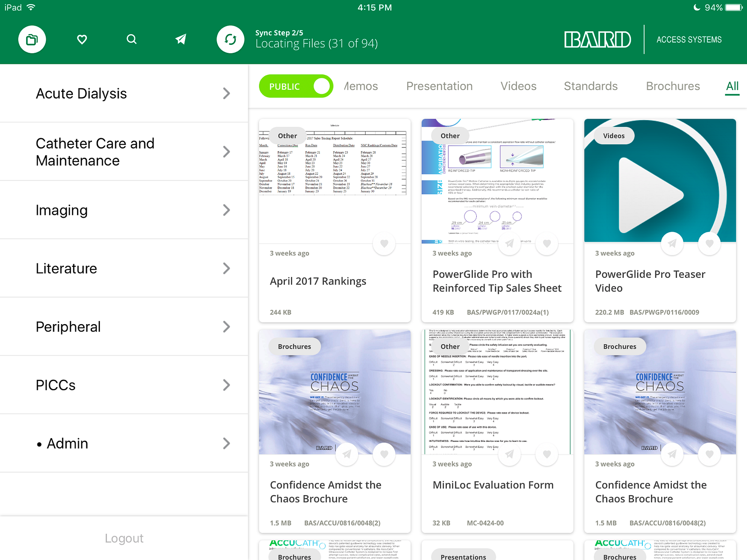Send the first Confidence Amidst the Chaos Brochure
The image size is (747, 560).
click(x=347, y=454)
